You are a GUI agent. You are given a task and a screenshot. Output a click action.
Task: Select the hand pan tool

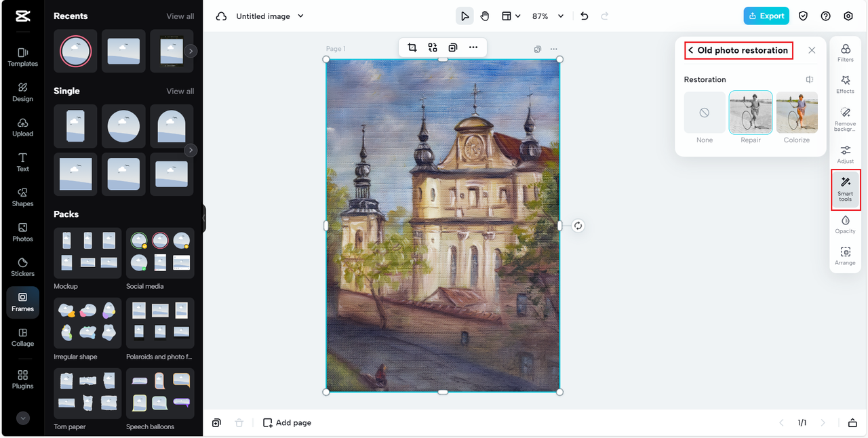[485, 16]
